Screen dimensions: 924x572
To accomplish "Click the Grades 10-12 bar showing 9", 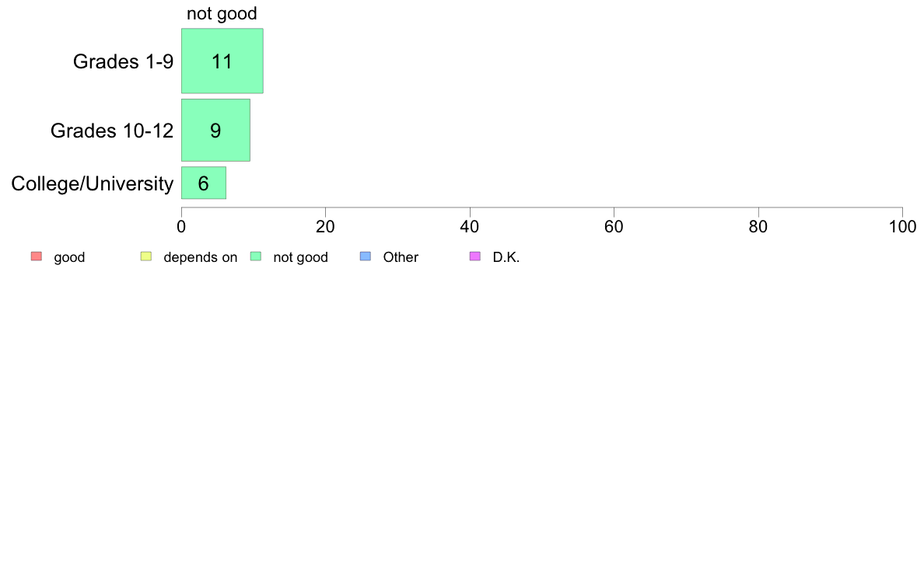I will tap(215, 130).
